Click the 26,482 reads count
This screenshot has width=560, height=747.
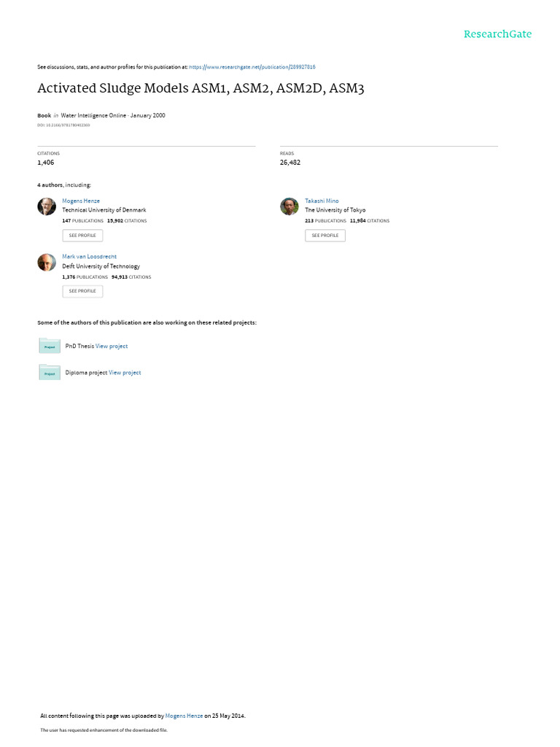tap(290, 163)
